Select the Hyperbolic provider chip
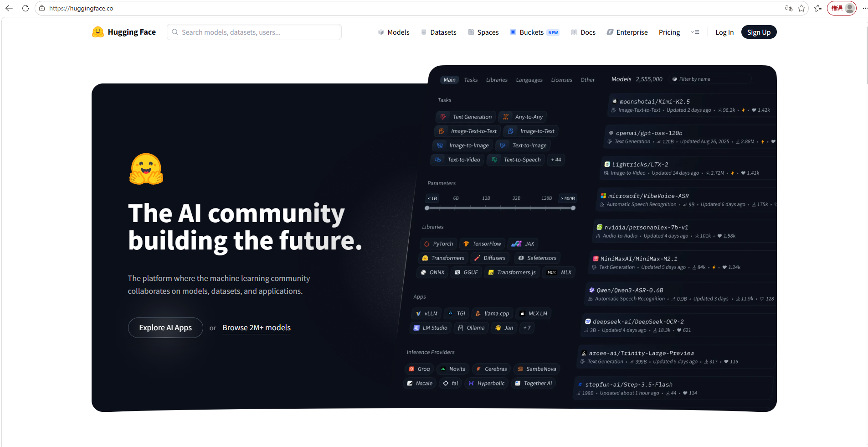The width and height of the screenshot is (868, 447). click(486, 383)
